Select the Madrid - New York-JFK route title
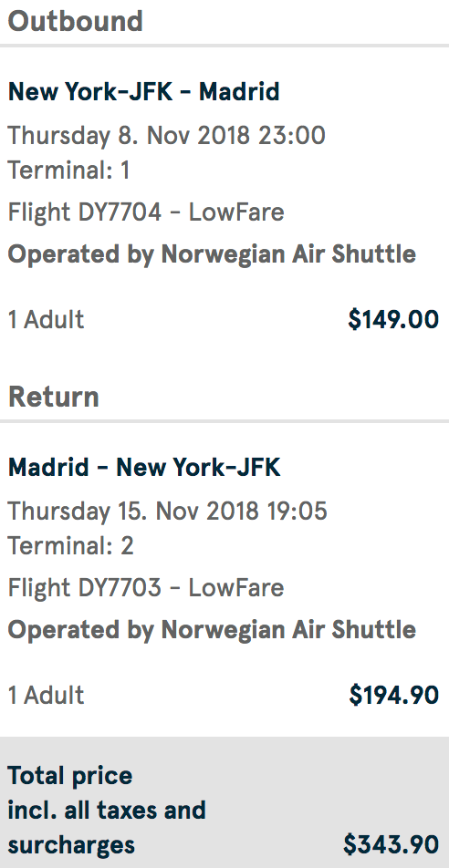This screenshot has height=868, width=449. (x=144, y=468)
